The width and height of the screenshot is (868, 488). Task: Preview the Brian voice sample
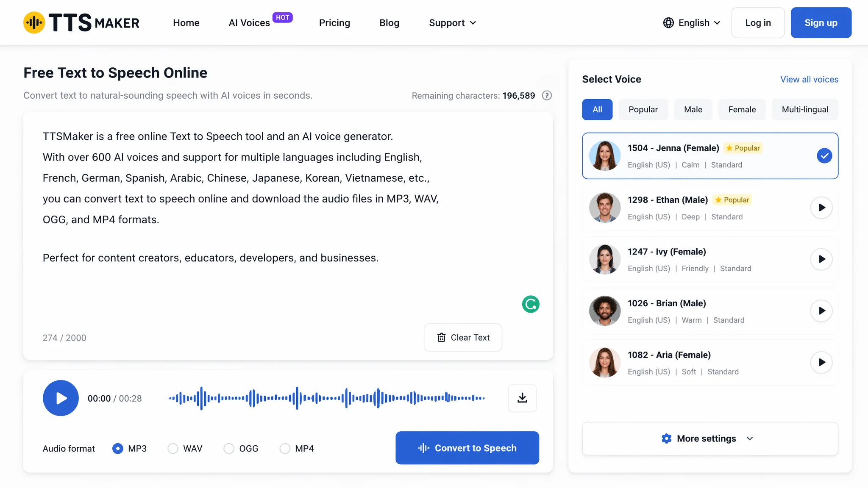821,311
